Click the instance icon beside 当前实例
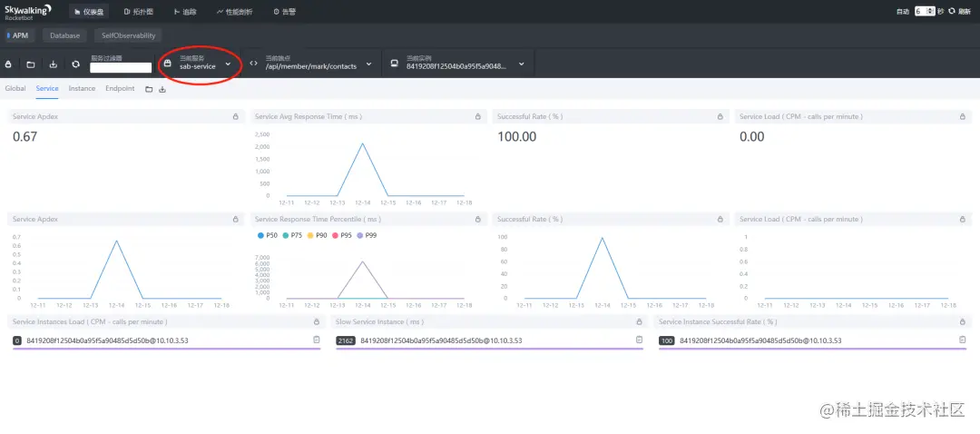980x434 pixels. (x=395, y=64)
